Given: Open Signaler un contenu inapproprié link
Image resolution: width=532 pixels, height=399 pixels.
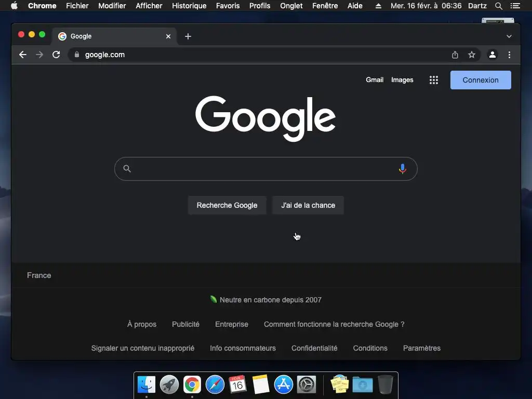Looking at the screenshot, I should (x=143, y=348).
